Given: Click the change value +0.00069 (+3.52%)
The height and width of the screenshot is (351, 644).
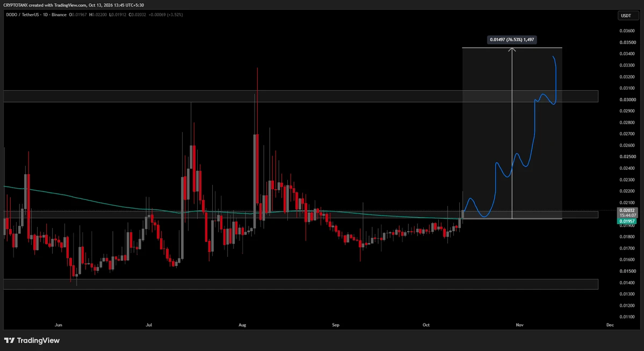Looking at the screenshot, I should [x=165, y=15].
